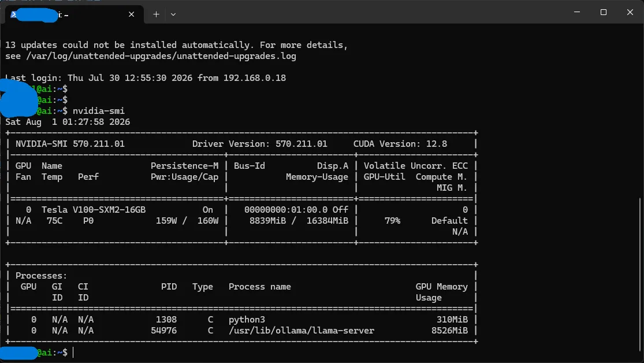The height and width of the screenshot is (363, 644).
Task: Click the 'MIG M.' column header
Action: pos(452,188)
